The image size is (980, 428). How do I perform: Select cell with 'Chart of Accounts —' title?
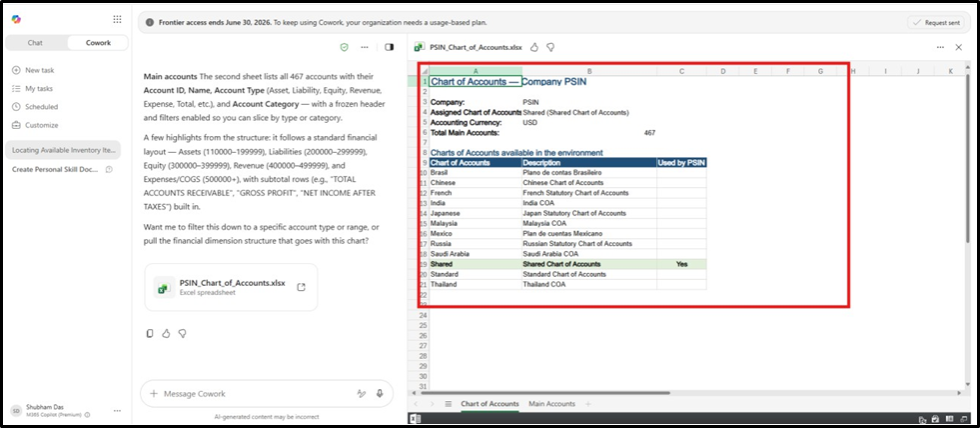tap(476, 82)
